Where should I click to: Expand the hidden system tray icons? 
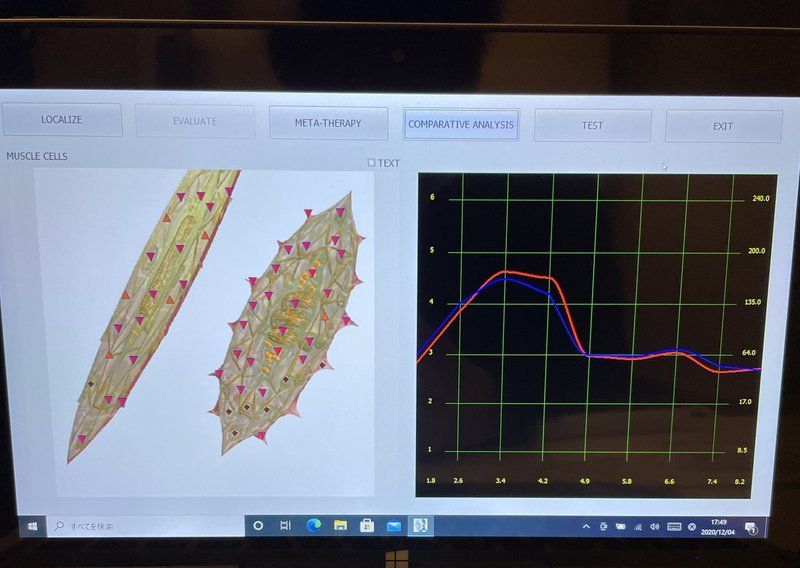586,526
